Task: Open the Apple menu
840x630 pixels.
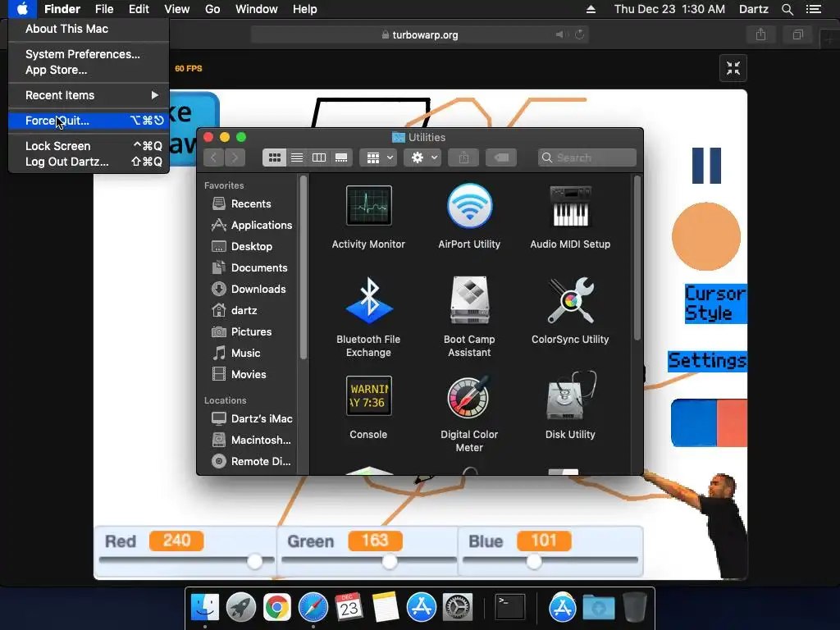Action: [x=22, y=9]
